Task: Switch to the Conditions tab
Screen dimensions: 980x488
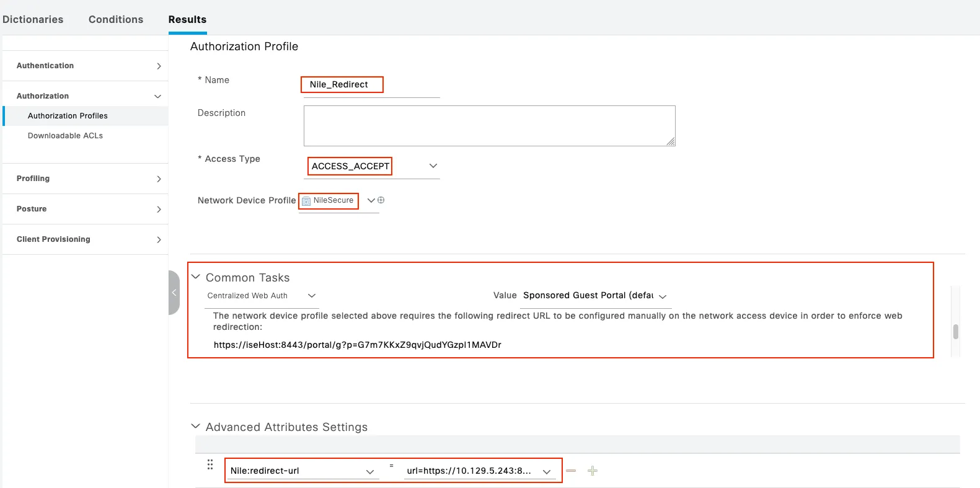Action: coord(116,19)
